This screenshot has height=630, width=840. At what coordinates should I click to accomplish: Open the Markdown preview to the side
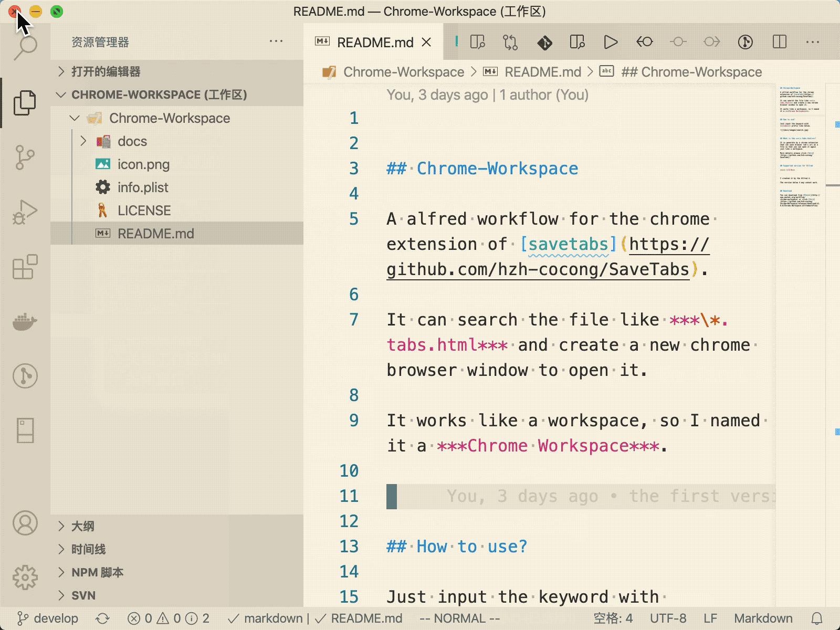[477, 42]
